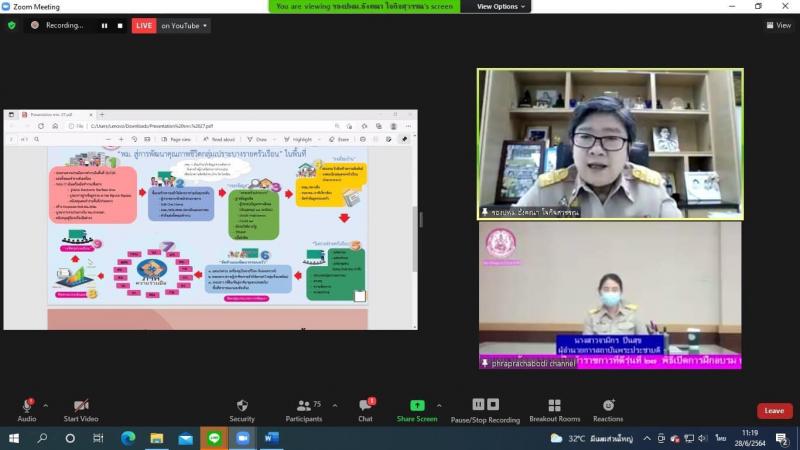This screenshot has width=800, height=450.
Task: Expand the Share Screen options caret
Action: click(439, 406)
